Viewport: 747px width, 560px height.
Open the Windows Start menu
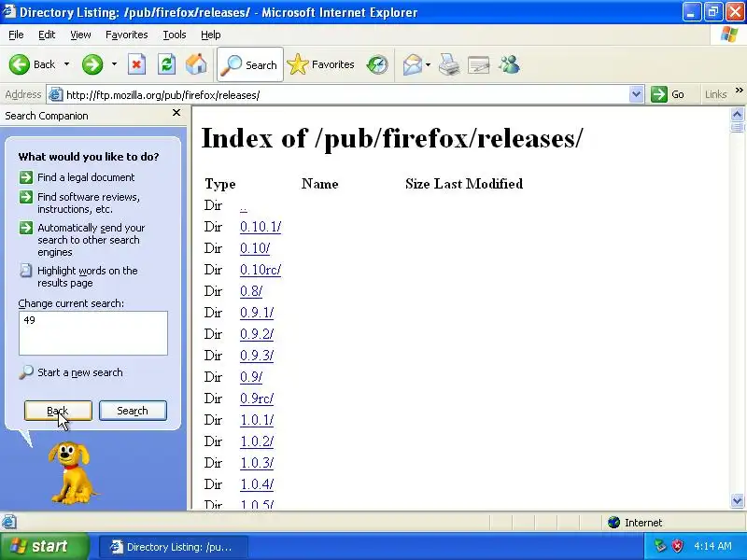click(x=44, y=546)
